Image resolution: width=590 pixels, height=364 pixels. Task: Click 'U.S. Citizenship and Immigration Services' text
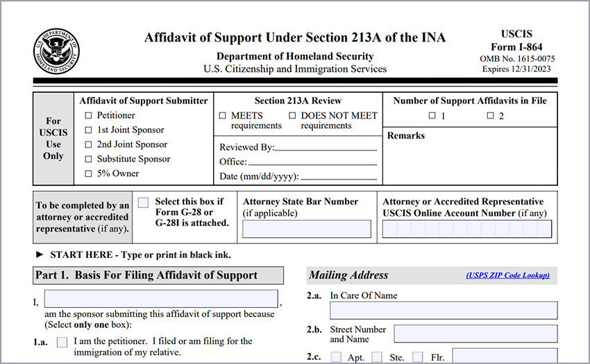pyautogui.click(x=295, y=69)
